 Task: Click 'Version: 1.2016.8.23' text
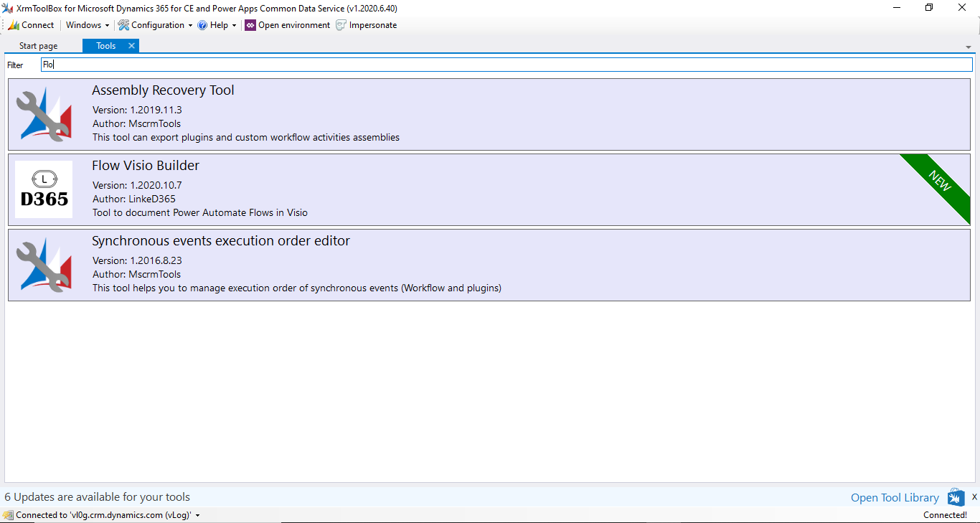[137, 260]
